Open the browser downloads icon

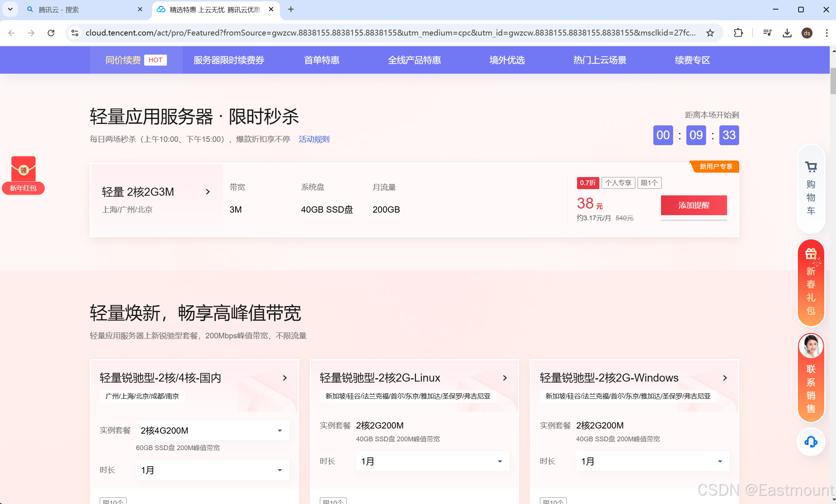[787, 33]
